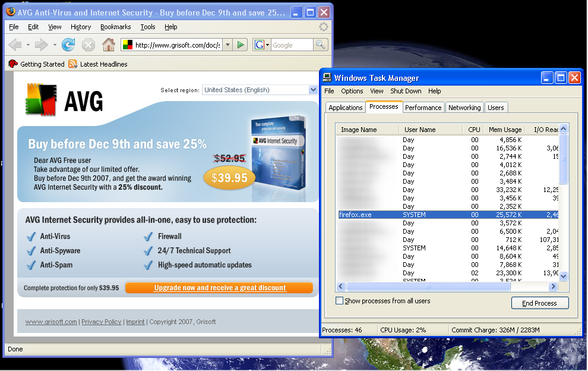Open the Firefox Tools menu
This screenshot has width=588, height=371.
148,27
